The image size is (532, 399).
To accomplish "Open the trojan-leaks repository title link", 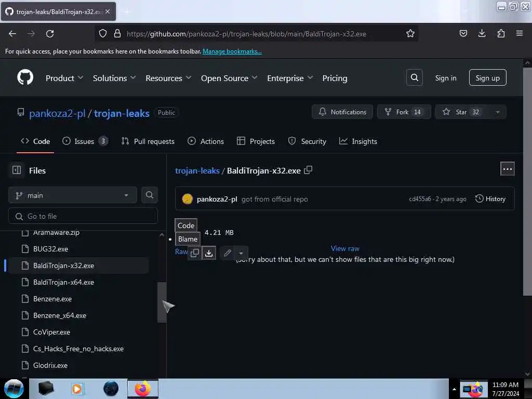I will pyautogui.click(x=122, y=113).
